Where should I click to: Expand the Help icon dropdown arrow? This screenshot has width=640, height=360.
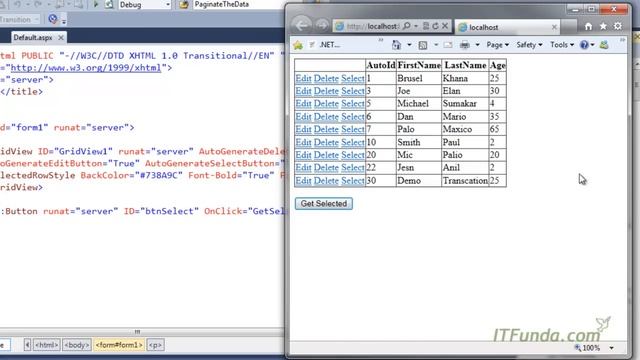[592, 45]
